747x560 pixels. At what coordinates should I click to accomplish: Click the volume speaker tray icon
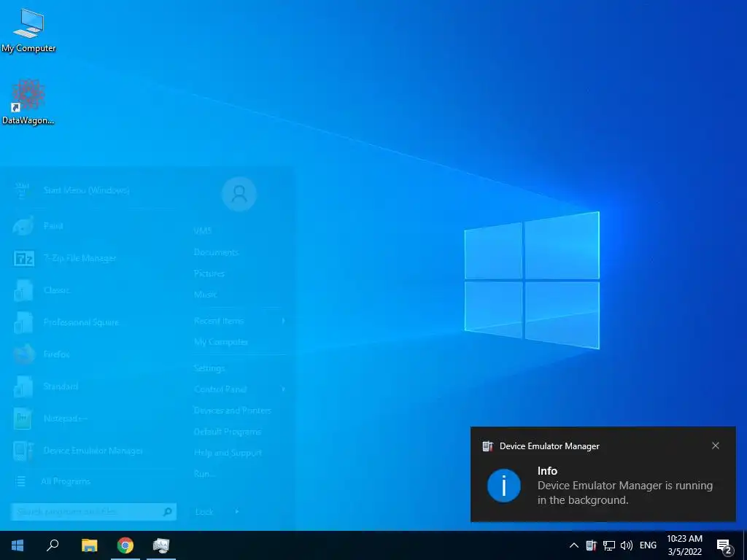click(x=627, y=545)
